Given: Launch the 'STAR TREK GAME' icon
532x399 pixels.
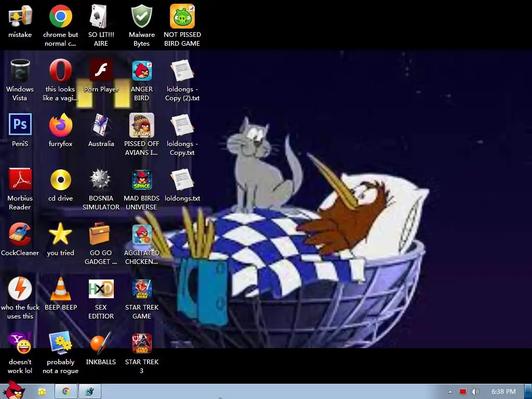Looking at the screenshot, I should tap(142, 289).
